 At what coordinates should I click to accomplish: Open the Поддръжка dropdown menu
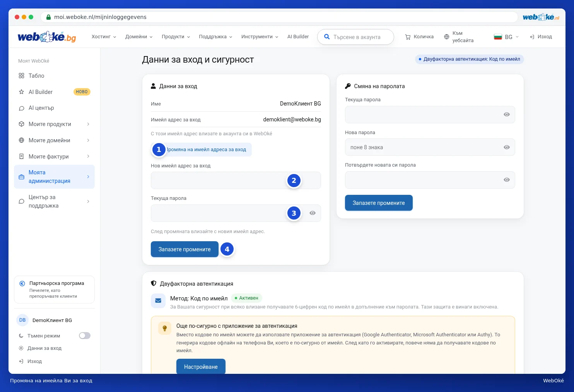(x=215, y=37)
